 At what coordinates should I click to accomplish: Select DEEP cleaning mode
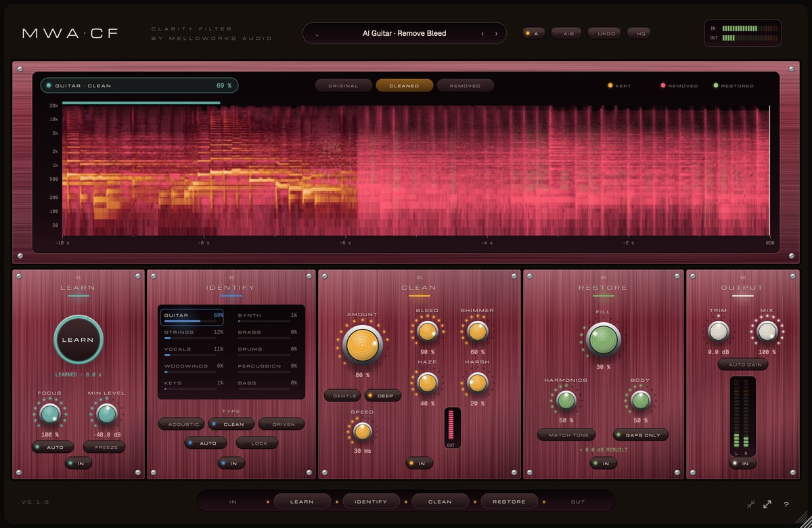point(383,395)
